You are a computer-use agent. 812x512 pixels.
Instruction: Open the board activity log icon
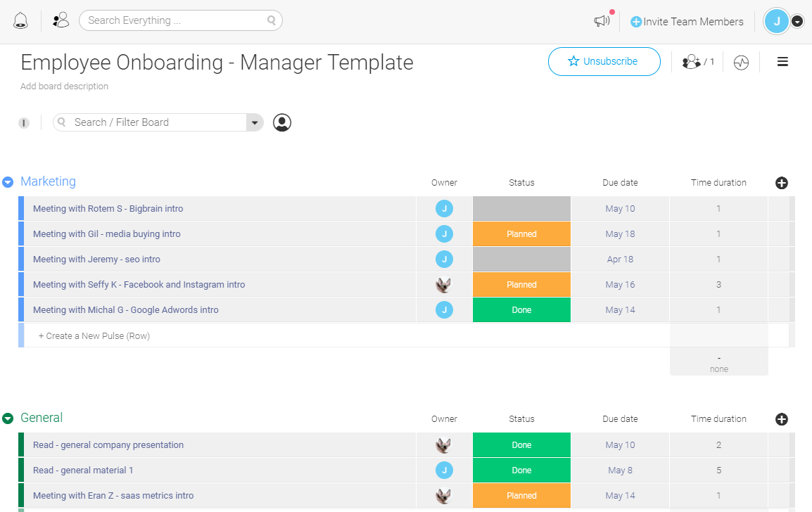click(x=741, y=63)
